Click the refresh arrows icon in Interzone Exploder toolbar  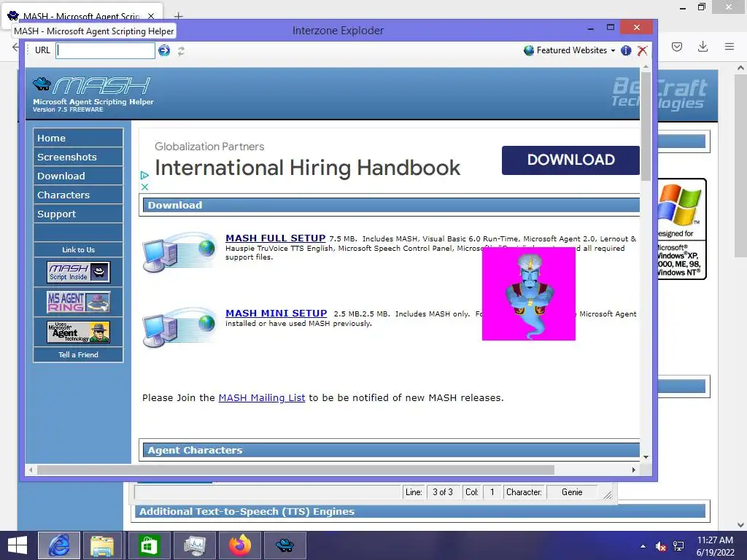(181, 51)
